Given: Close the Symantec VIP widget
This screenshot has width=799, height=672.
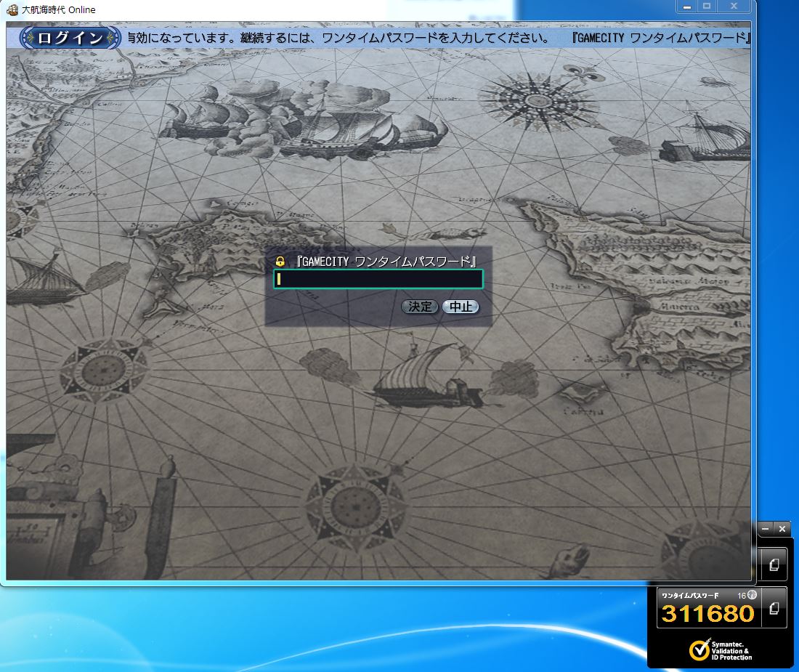Looking at the screenshot, I should click(782, 529).
